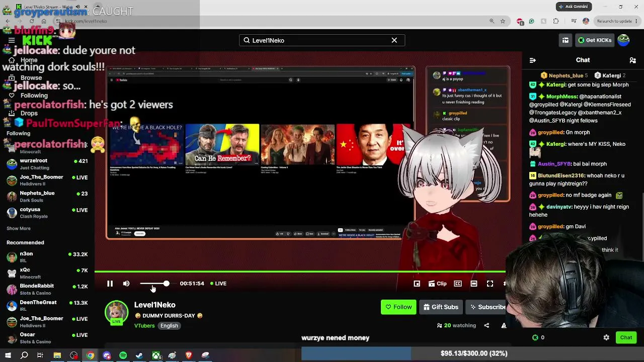Open Windows taskbar search
The image size is (644, 362).
pos(24,355)
